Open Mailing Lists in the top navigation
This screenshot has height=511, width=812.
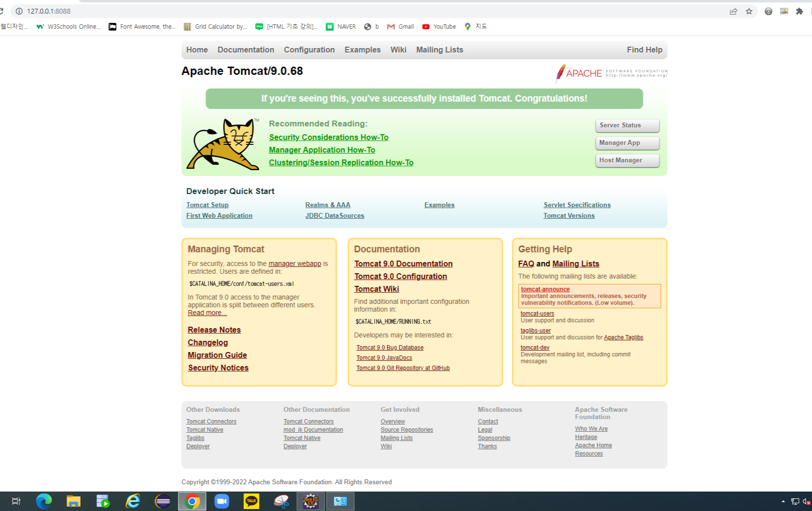click(x=440, y=50)
